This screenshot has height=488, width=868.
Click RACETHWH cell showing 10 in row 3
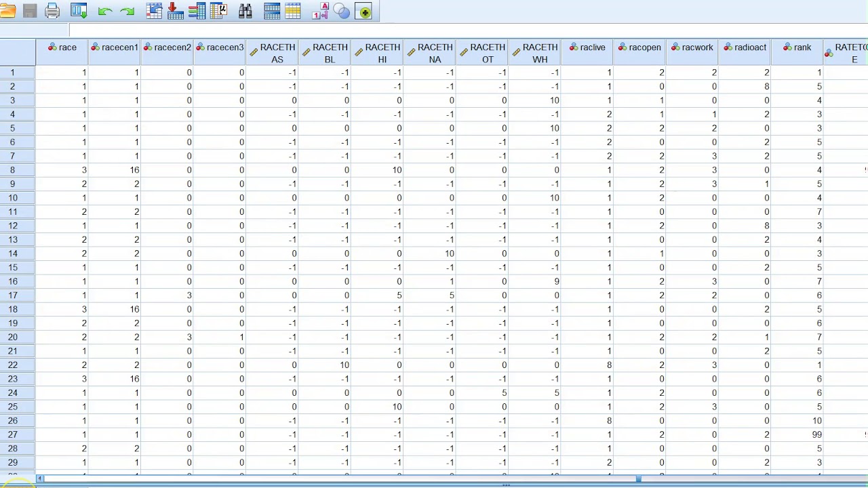click(x=534, y=100)
